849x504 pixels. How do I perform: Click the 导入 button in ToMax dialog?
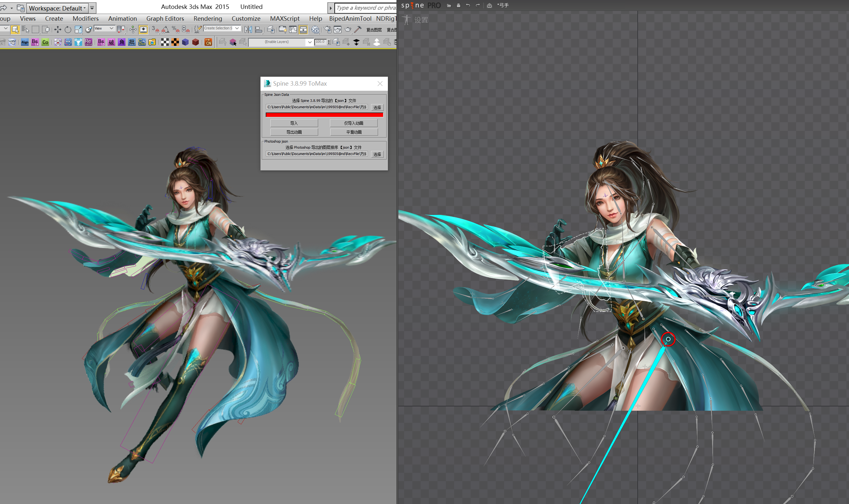(x=294, y=123)
